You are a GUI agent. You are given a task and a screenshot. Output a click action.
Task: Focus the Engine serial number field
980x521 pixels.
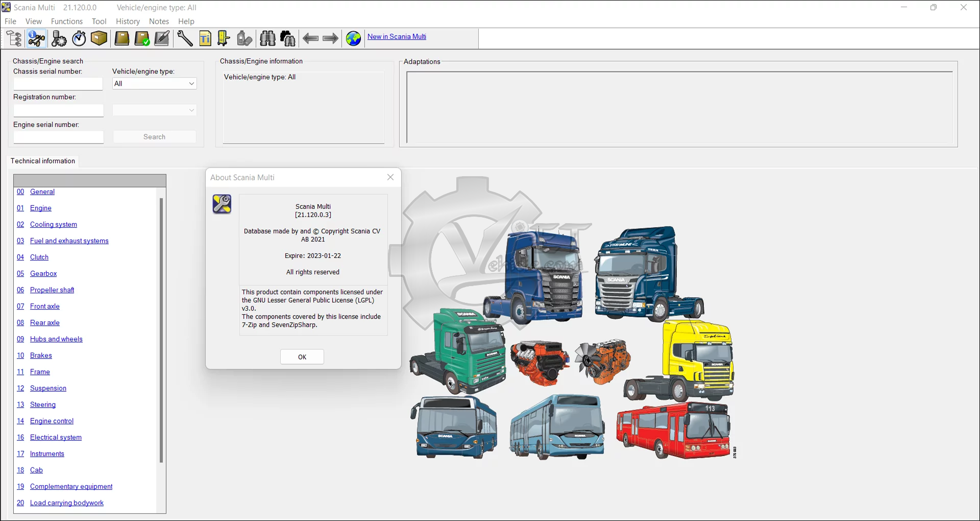click(x=58, y=137)
